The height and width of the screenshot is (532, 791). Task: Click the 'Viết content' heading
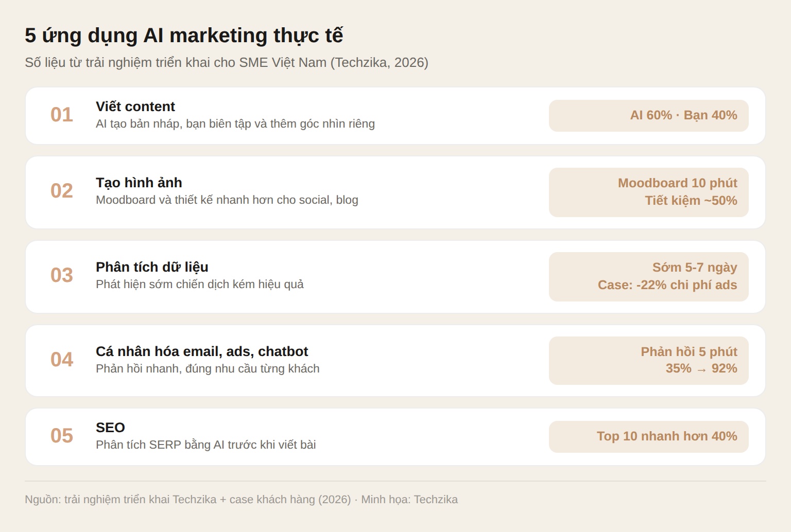click(135, 107)
